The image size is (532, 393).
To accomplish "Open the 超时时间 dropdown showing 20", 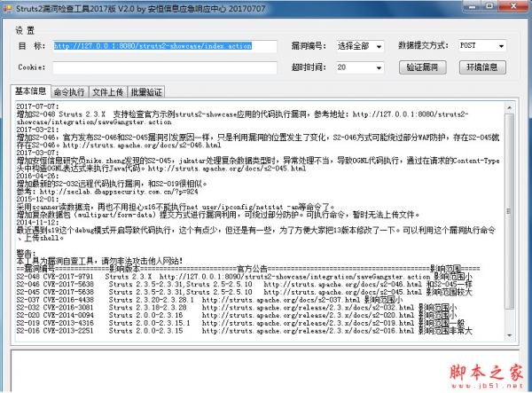I will click(x=360, y=67).
